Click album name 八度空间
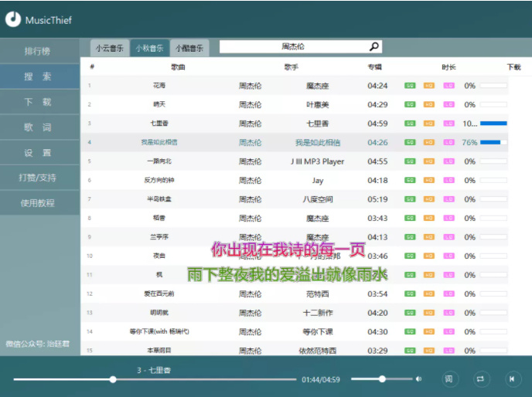Screen dimensions: 532x397 (x=318, y=199)
